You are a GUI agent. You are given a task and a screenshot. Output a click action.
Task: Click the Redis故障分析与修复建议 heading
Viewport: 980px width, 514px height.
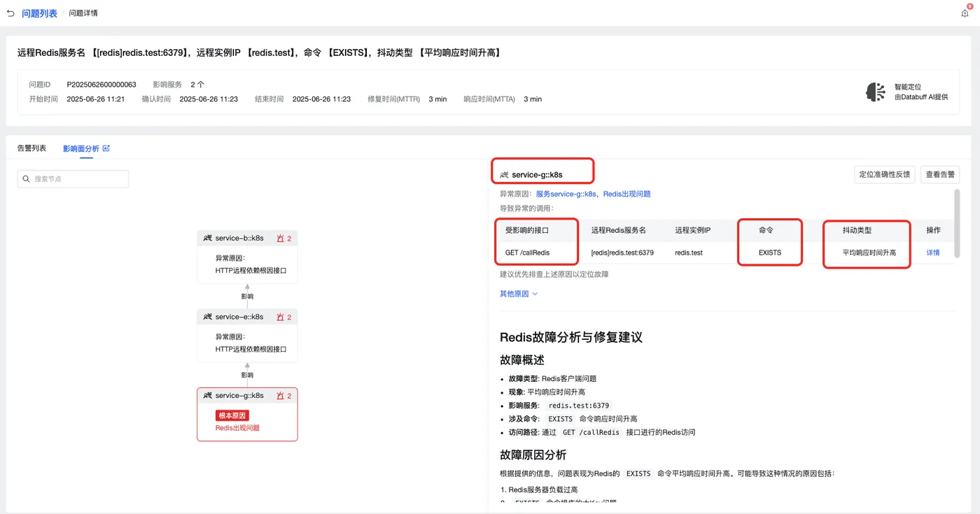click(x=571, y=337)
